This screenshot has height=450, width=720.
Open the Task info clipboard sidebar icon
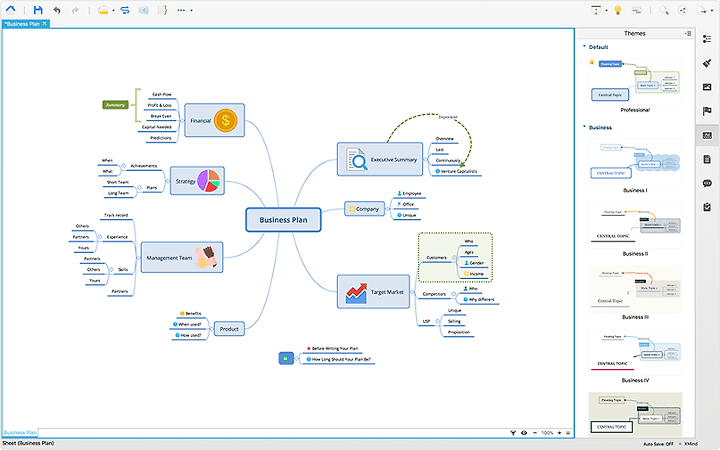(707, 207)
